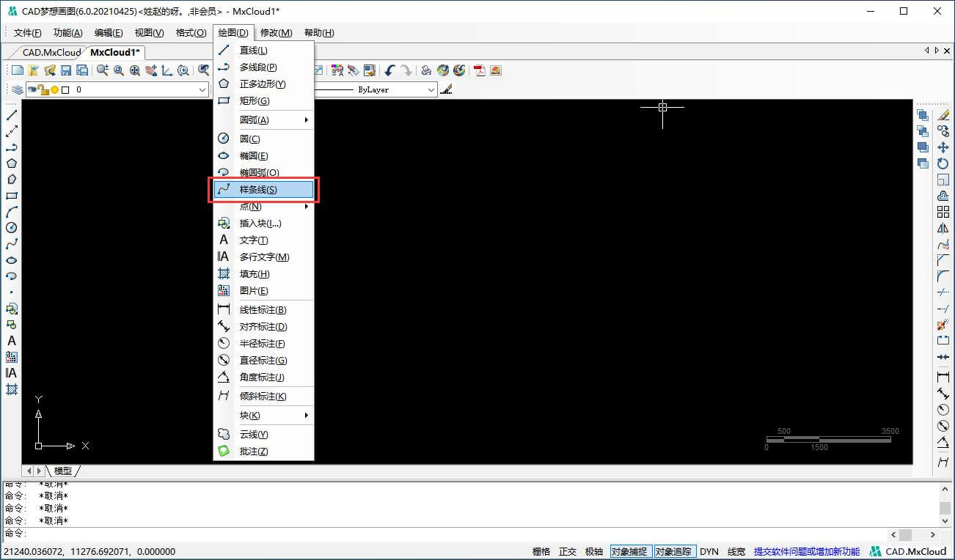Click the Save icon in the toolbar
This screenshot has height=560, width=955.
click(x=66, y=70)
